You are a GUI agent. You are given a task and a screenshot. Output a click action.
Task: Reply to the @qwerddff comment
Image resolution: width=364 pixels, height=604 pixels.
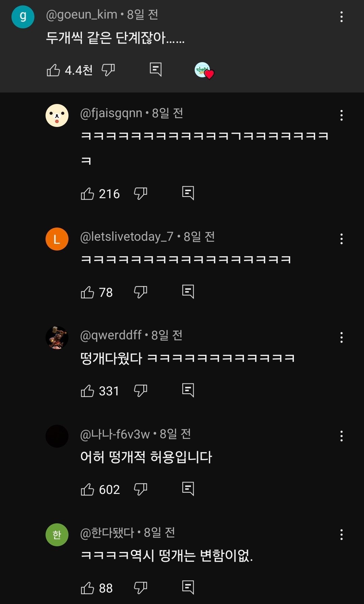(x=188, y=390)
